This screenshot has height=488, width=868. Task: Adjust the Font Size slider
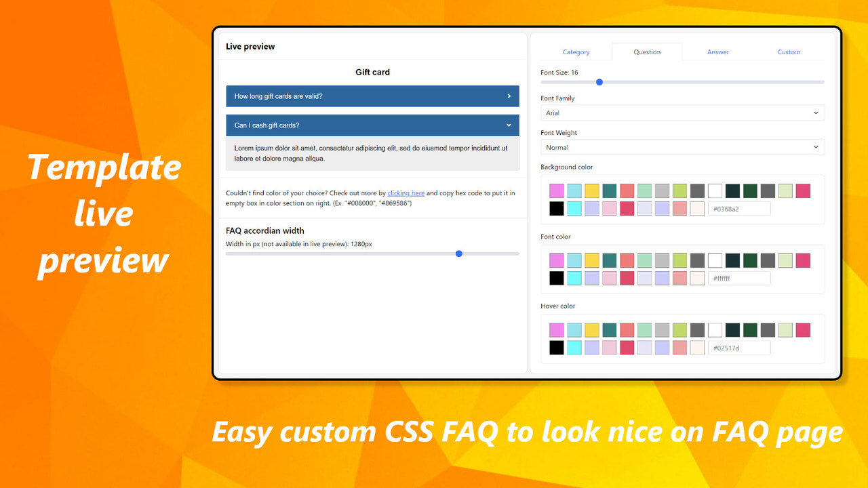[x=599, y=82]
